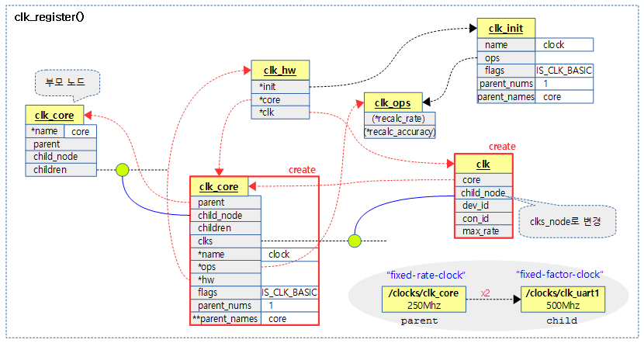Select the *core field of clk_hw

click(x=280, y=99)
